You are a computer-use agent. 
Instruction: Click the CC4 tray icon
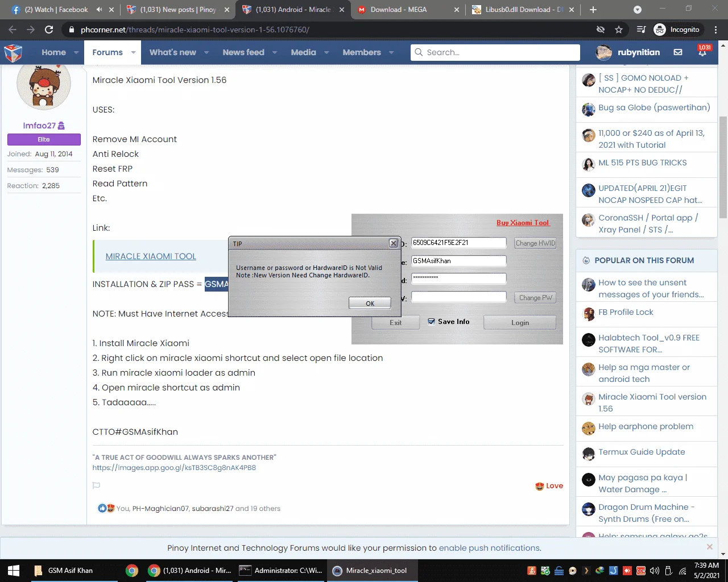(641, 571)
